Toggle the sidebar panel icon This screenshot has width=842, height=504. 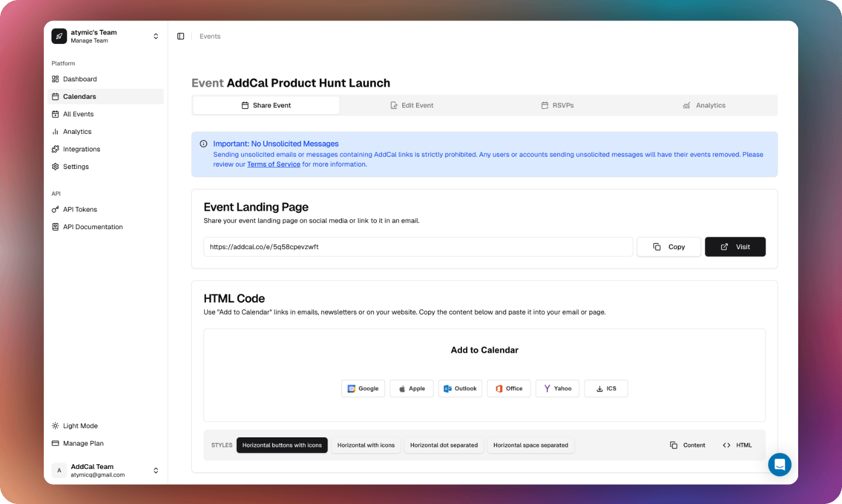coord(181,36)
